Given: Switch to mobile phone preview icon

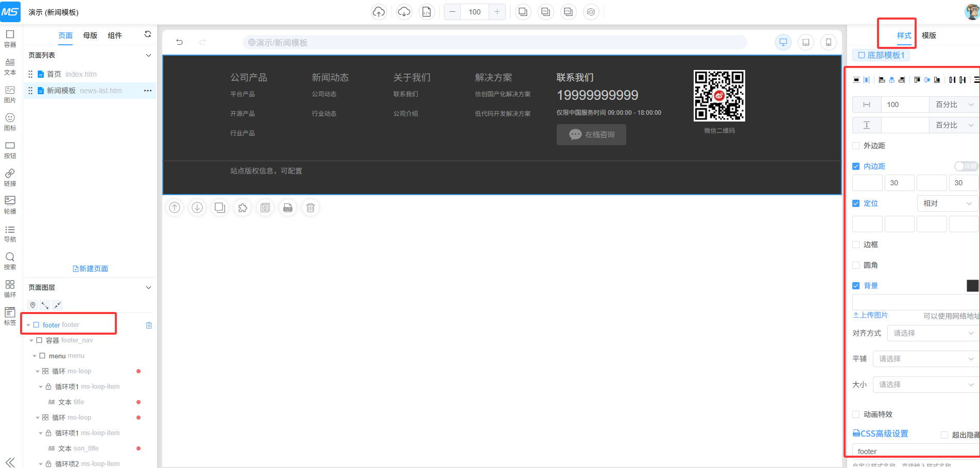Looking at the screenshot, I should coord(828,42).
